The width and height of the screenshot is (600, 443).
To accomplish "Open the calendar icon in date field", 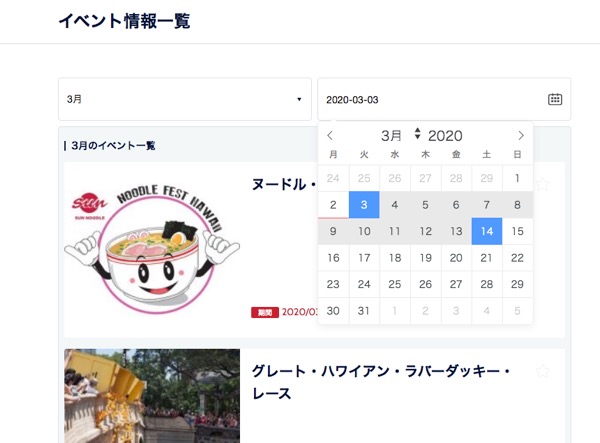I will tap(555, 99).
